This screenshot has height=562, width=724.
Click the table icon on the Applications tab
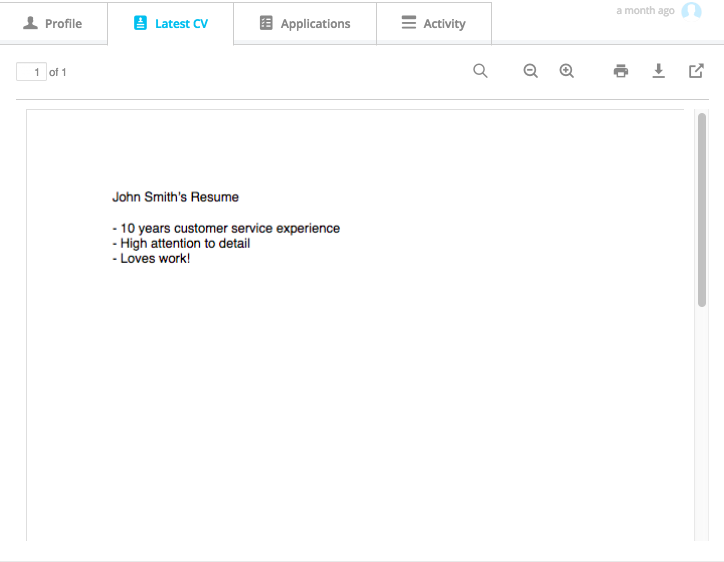click(266, 23)
